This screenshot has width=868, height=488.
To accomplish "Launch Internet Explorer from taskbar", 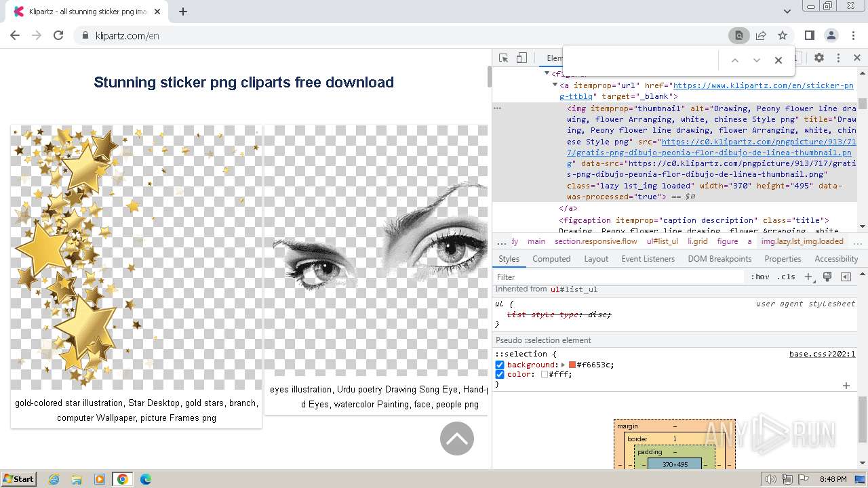I will pyautogui.click(x=54, y=479).
